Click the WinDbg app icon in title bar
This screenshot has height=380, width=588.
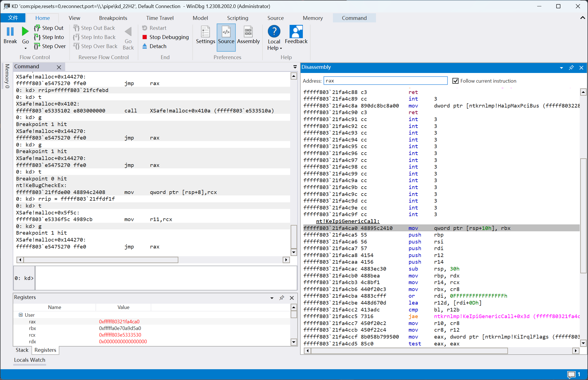[7, 6]
